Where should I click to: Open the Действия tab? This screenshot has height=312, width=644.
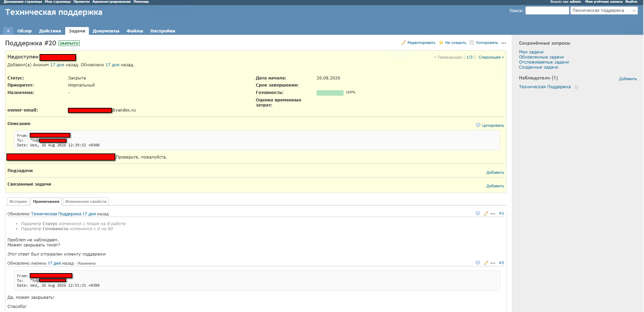click(x=50, y=31)
